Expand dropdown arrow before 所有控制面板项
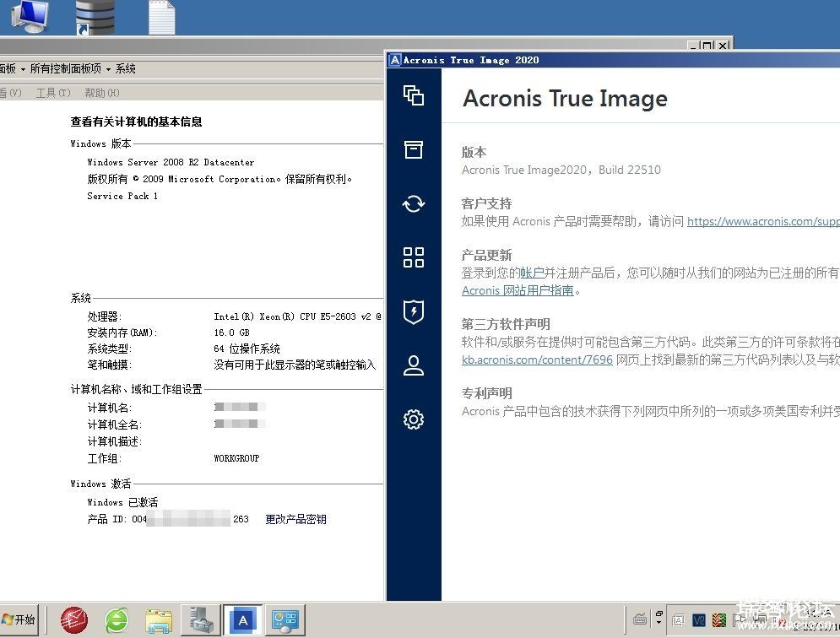 pyautogui.click(x=23, y=69)
